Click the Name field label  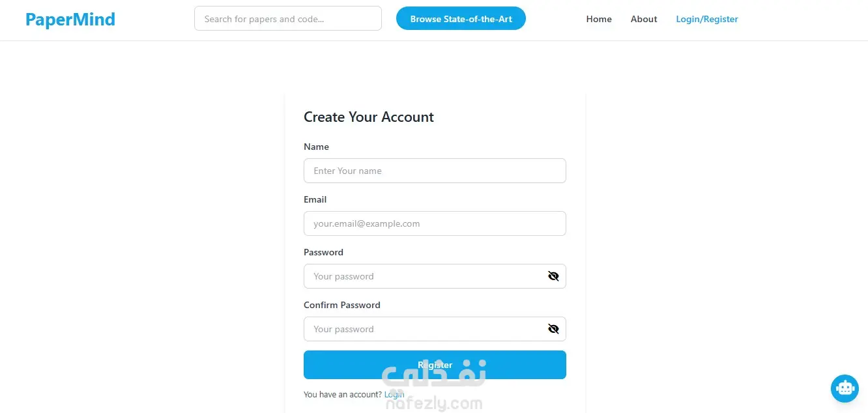click(316, 147)
